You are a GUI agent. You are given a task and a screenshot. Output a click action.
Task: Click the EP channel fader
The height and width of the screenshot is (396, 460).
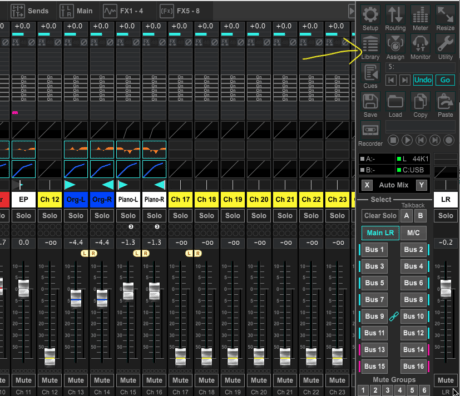pyautogui.click(x=24, y=289)
